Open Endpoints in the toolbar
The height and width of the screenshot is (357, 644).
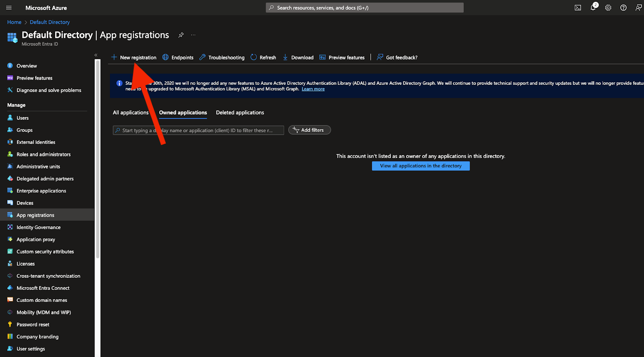178,57
